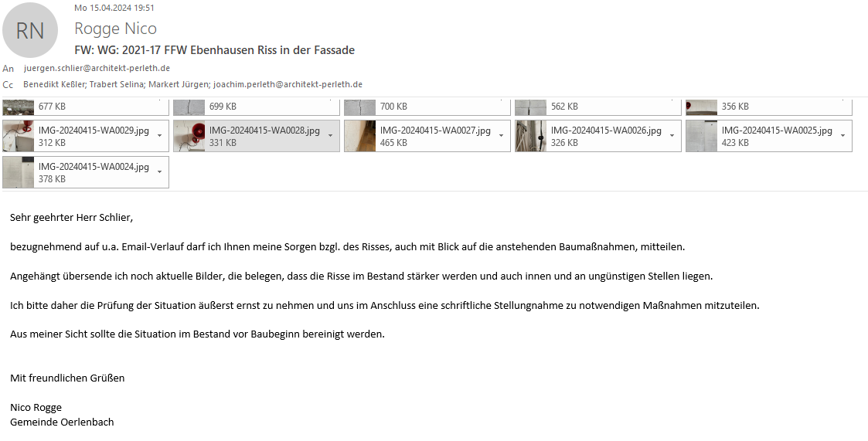Open attachment IMG-20240415-WA0027.jpg

(x=427, y=136)
